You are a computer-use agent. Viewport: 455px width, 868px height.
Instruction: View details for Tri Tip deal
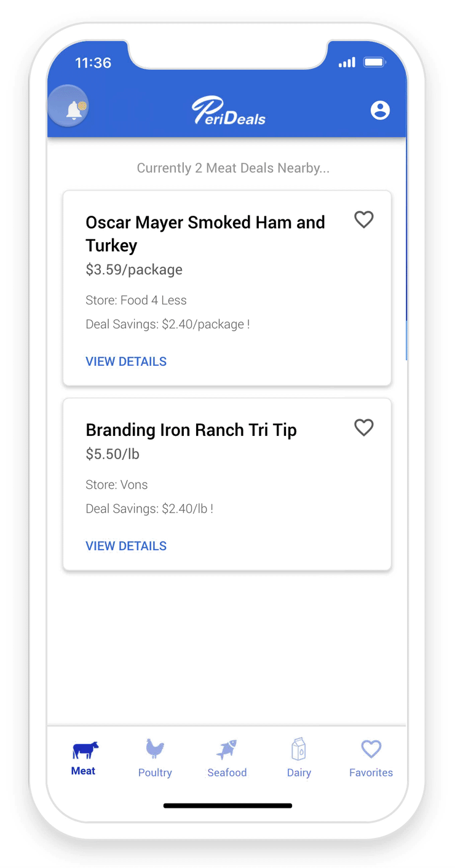coord(126,546)
